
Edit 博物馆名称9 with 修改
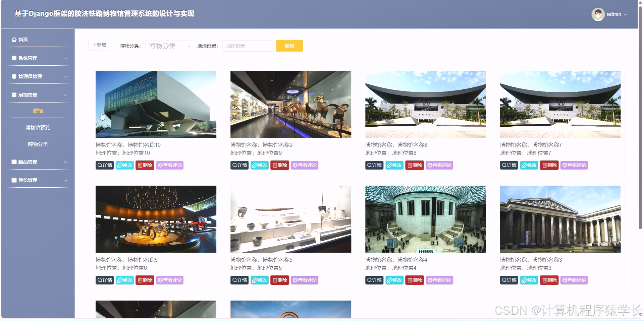260,165
